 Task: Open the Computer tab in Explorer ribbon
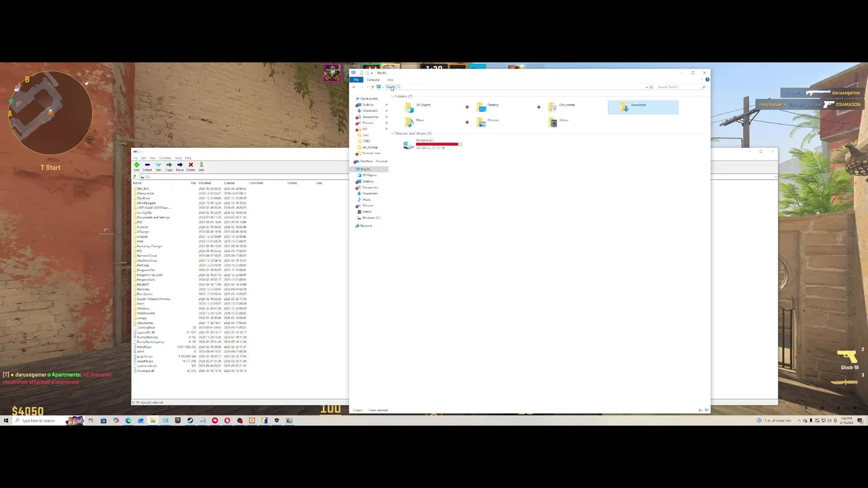point(373,79)
